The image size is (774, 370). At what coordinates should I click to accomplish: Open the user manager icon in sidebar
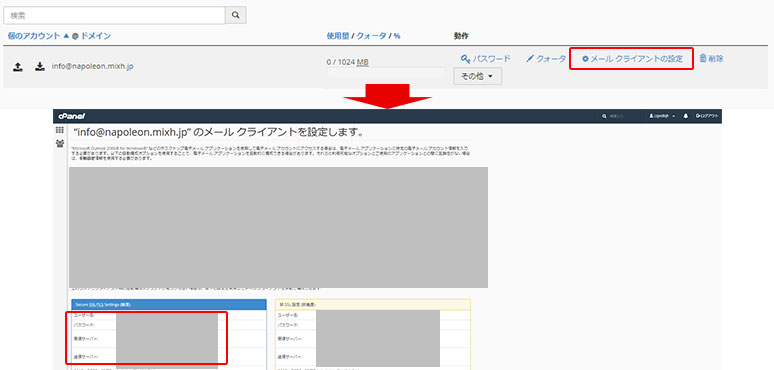(60, 144)
